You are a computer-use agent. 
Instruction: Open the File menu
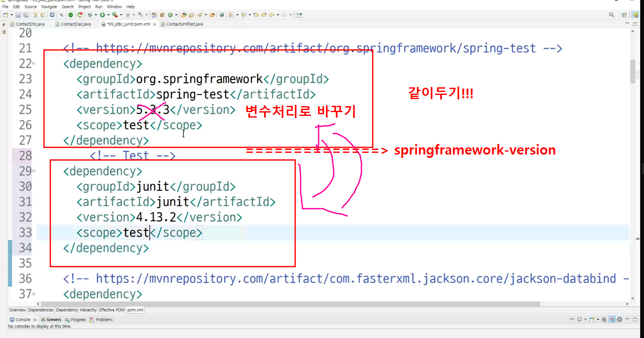pos(5,7)
